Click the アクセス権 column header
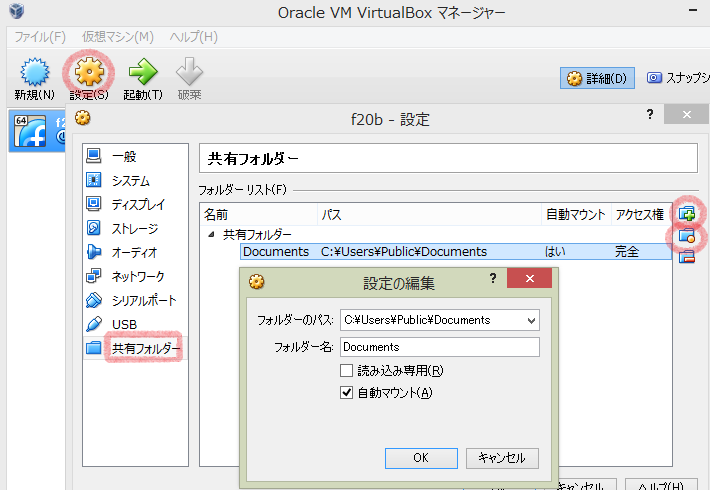The height and width of the screenshot is (490, 710). coord(640,214)
